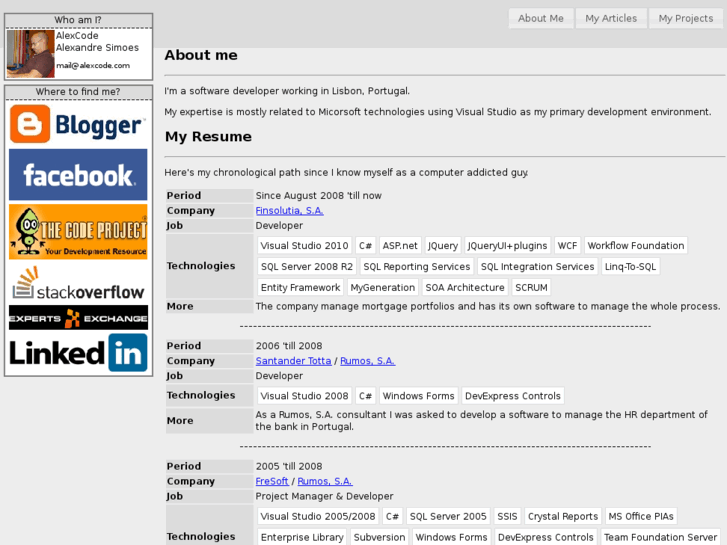Open The Code Project banner

pos(78,232)
